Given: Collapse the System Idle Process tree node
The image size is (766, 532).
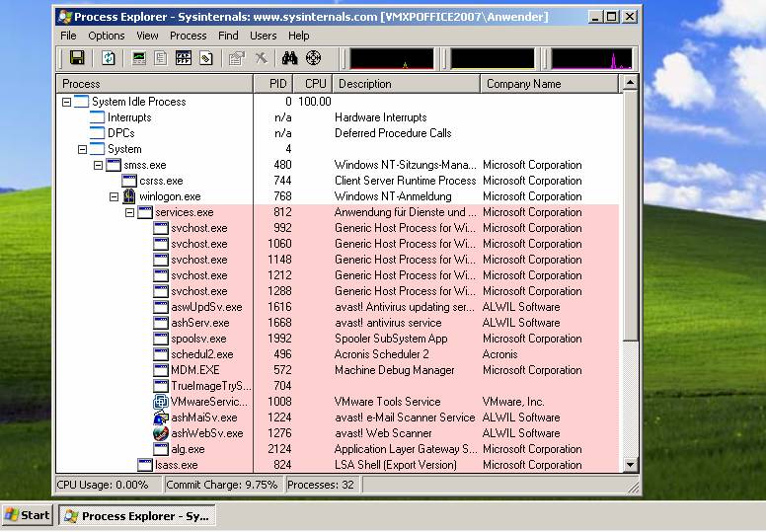Looking at the screenshot, I should (x=67, y=102).
